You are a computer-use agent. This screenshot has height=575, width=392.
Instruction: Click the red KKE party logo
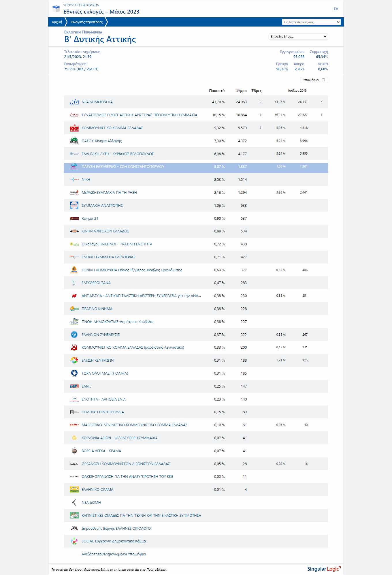pyautogui.click(x=74, y=128)
